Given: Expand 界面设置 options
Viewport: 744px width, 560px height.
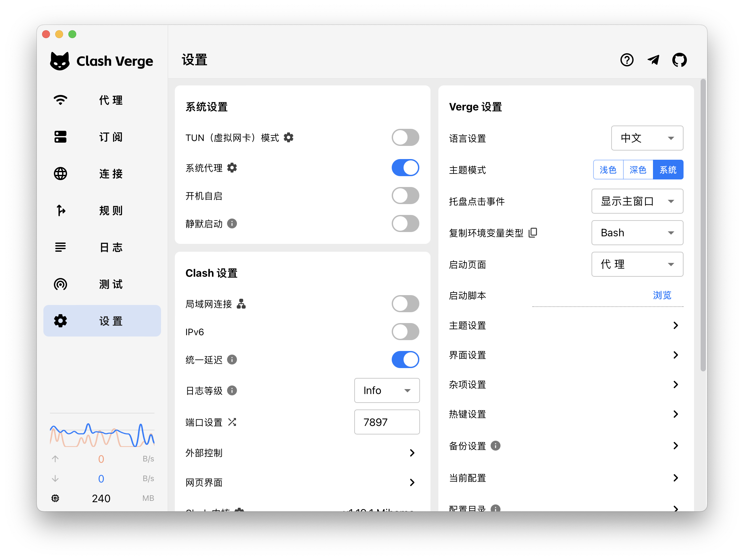Looking at the screenshot, I should click(566, 355).
